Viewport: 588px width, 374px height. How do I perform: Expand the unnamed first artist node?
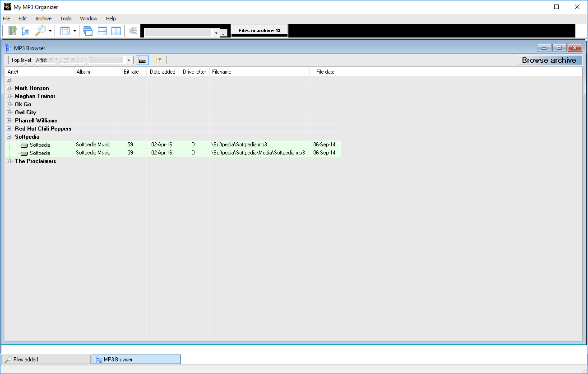coord(9,80)
